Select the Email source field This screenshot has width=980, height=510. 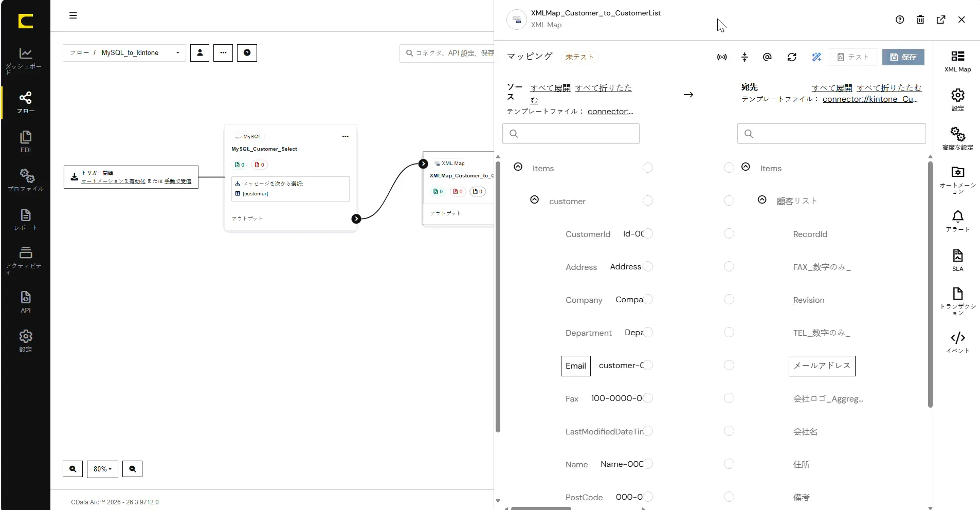click(575, 366)
